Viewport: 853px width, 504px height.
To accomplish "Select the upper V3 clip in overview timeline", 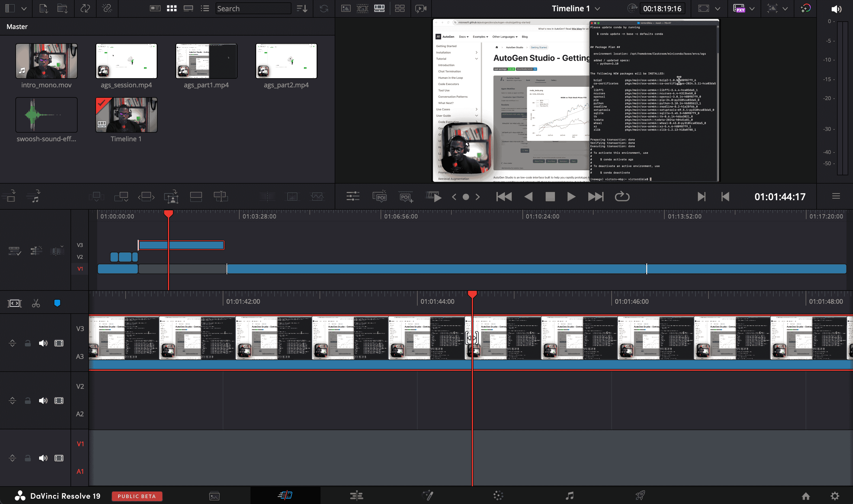I will (x=181, y=245).
